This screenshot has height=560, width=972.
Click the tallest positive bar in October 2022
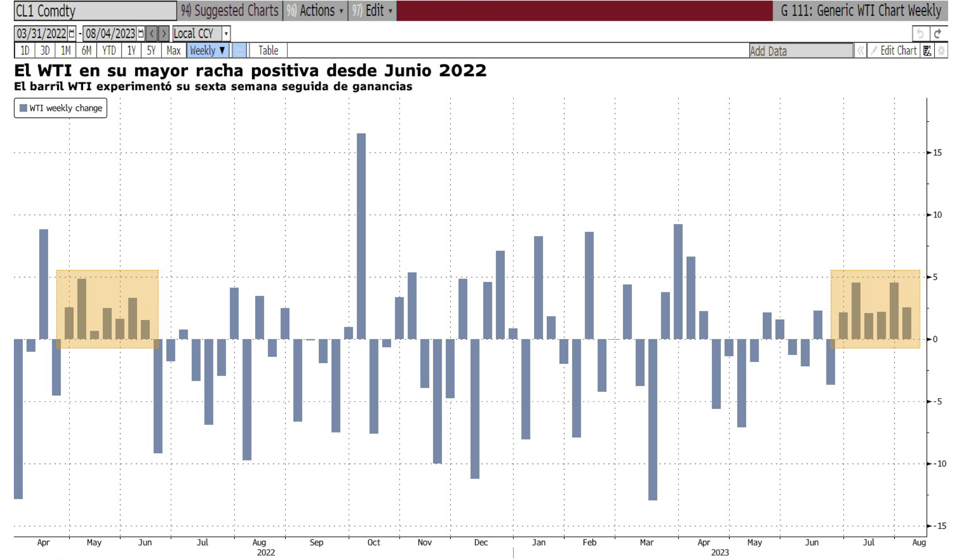pos(361,236)
